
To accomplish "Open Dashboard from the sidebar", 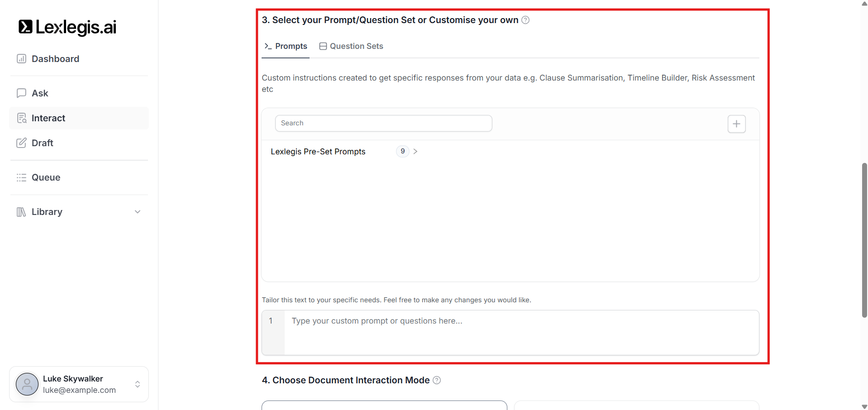I will [55, 59].
